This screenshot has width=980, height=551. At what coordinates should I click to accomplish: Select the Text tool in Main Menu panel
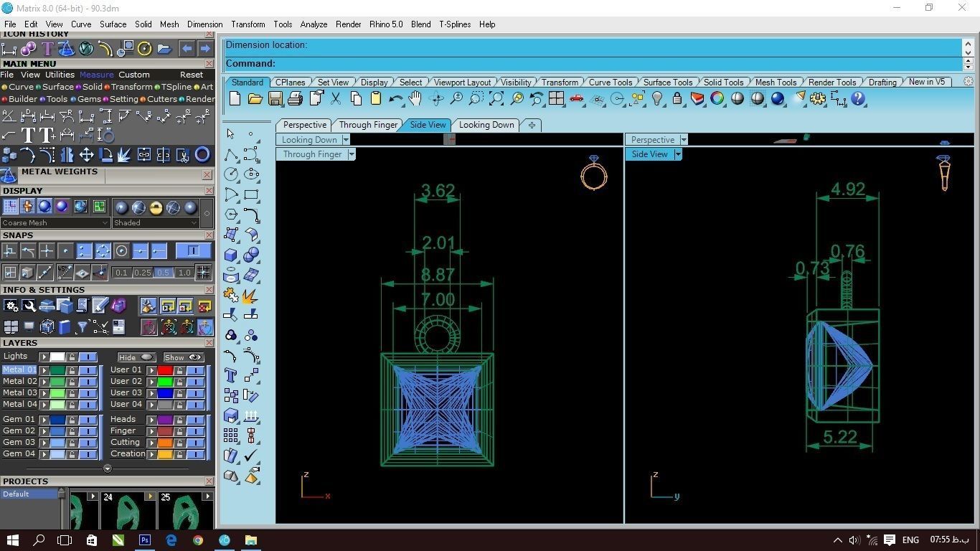(x=29, y=135)
